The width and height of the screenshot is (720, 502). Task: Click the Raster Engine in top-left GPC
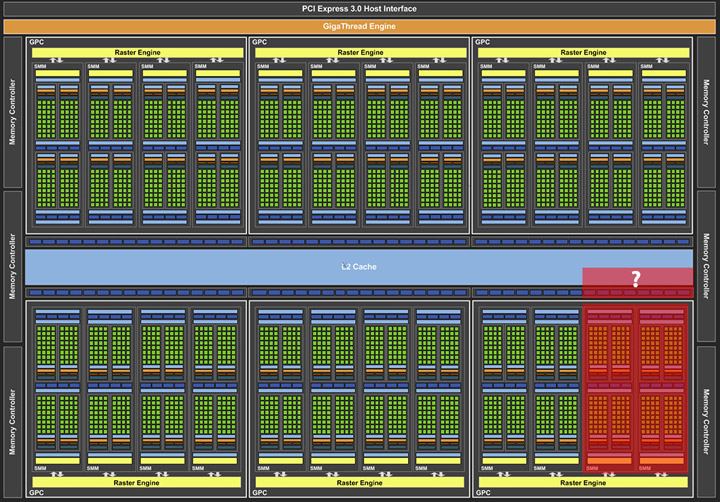(135, 52)
